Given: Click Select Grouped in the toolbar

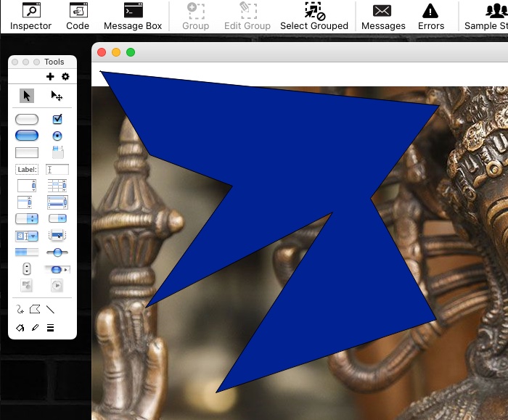Looking at the screenshot, I should pyautogui.click(x=314, y=16).
